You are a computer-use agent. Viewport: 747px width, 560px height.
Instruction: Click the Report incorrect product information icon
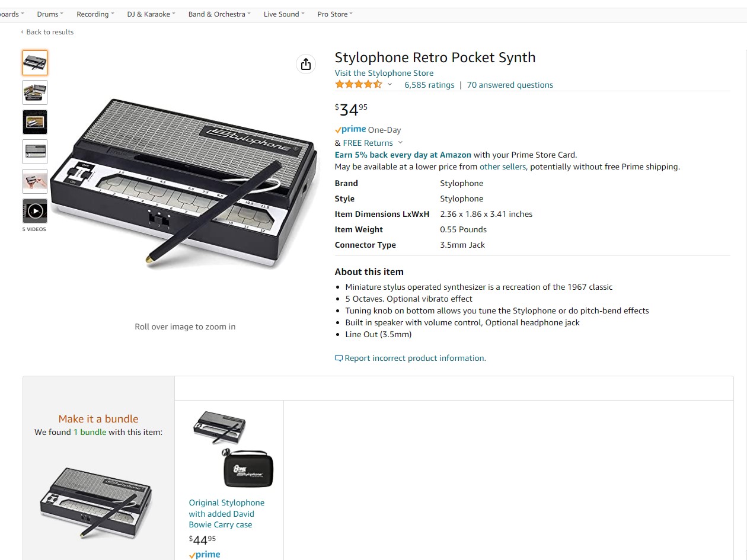tap(339, 359)
